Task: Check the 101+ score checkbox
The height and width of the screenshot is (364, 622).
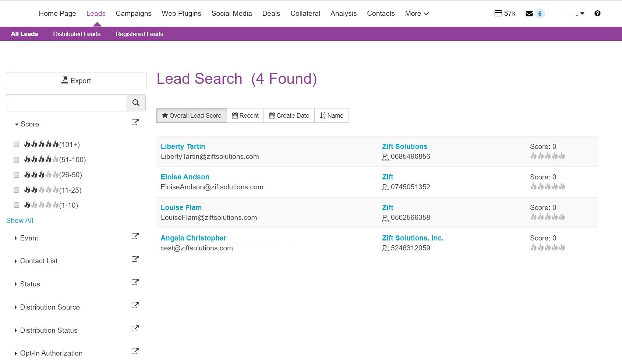Action: [16, 144]
